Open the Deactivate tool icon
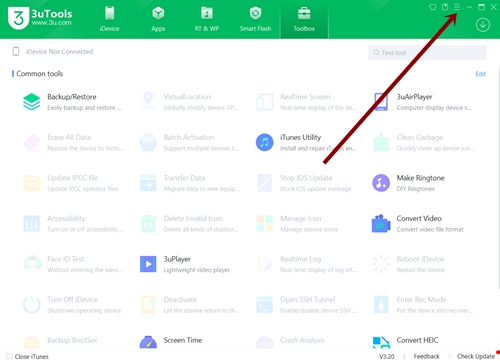The height and width of the screenshot is (361, 500). tap(148, 305)
